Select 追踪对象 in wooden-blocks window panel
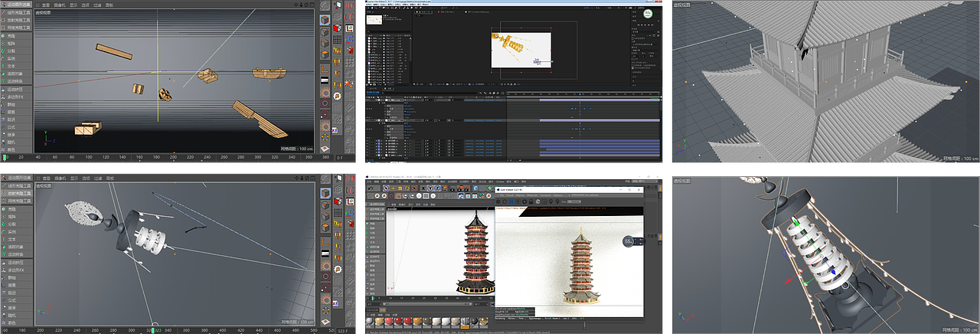This screenshot has width=980, height=334. point(17,75)
